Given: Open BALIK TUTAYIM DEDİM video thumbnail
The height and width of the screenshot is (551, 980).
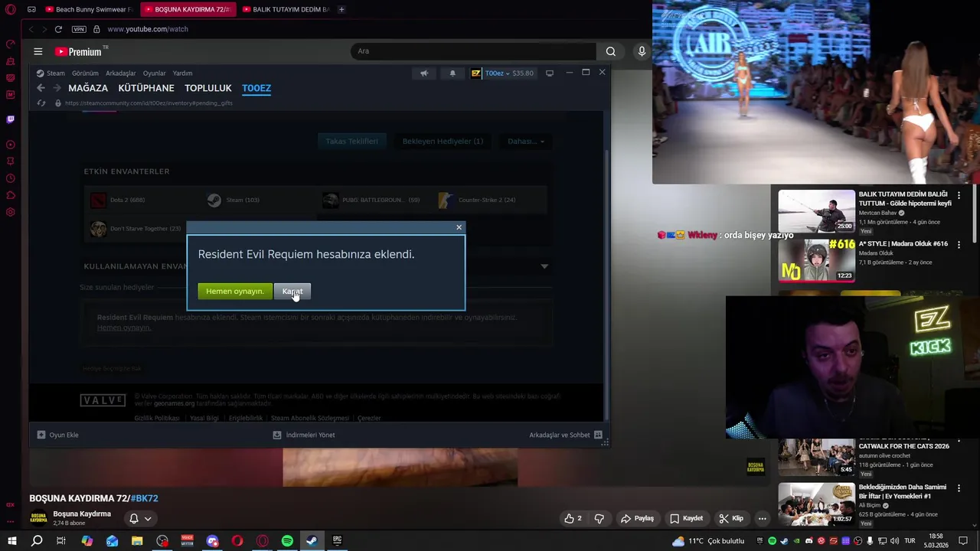Looking at the screenshot, I should coord(817,211).
